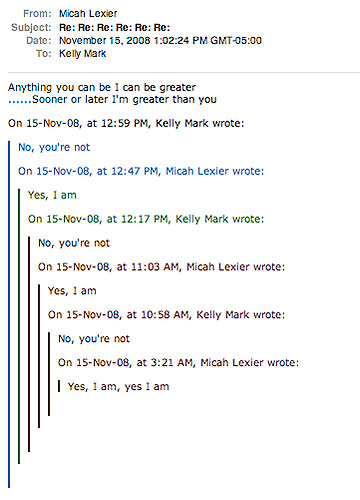
Task: Click the 3:21 AM Micah Lexier wrote line
Action: 179,362
